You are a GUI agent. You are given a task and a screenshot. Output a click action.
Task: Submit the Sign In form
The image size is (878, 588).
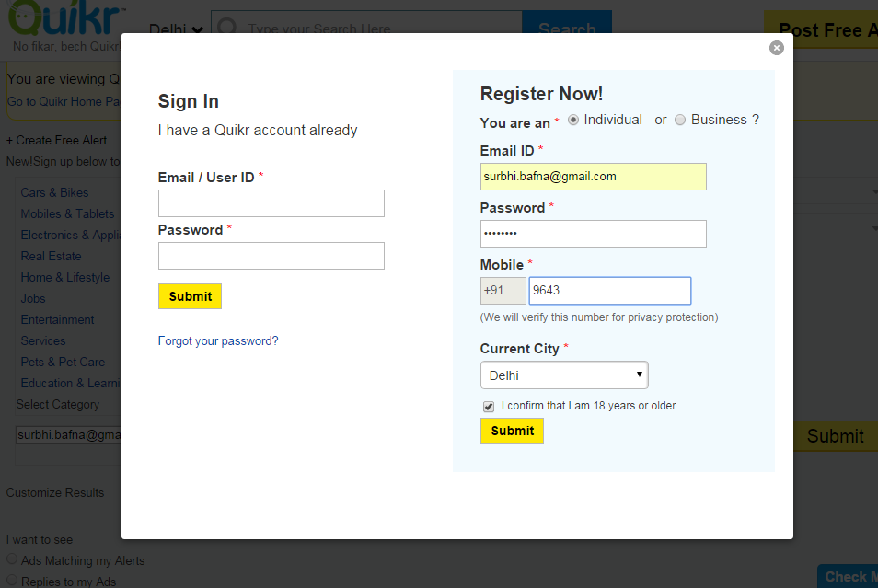point(190,296)
